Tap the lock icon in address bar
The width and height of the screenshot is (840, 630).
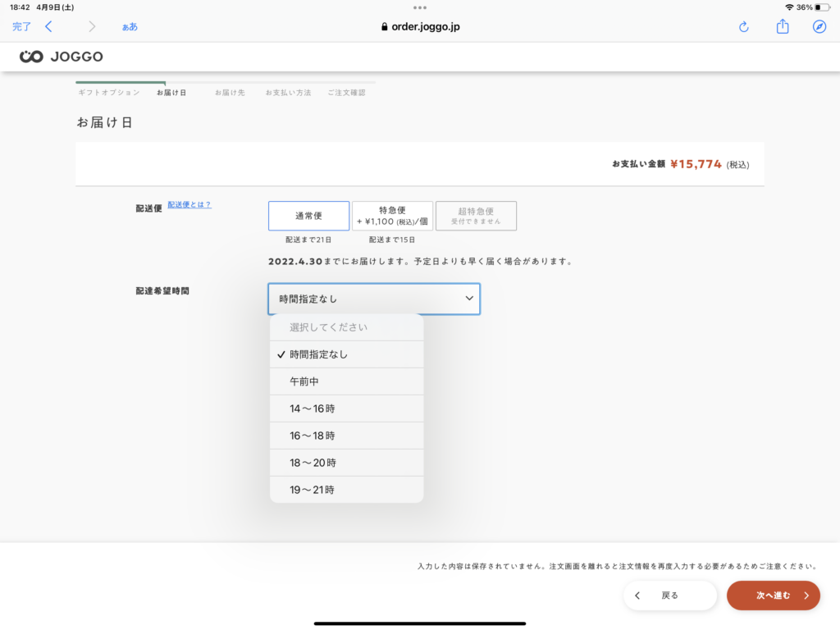point(384,26)
